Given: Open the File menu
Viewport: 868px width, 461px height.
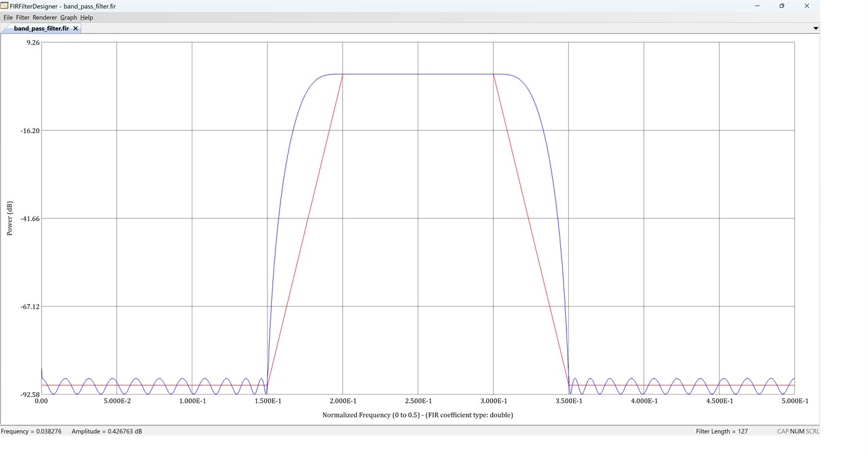Looking at the screenshot, I should (8, 17).
